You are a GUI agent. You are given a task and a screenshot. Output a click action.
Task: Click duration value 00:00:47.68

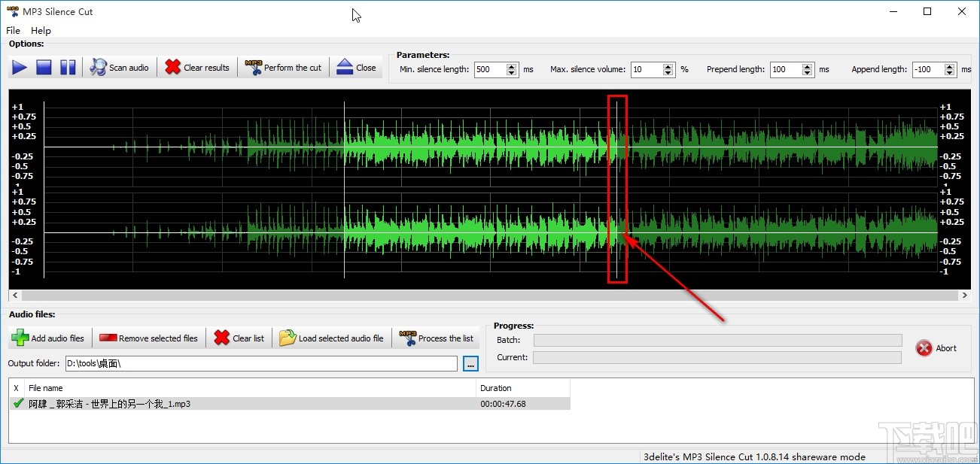tap(503, 404)
